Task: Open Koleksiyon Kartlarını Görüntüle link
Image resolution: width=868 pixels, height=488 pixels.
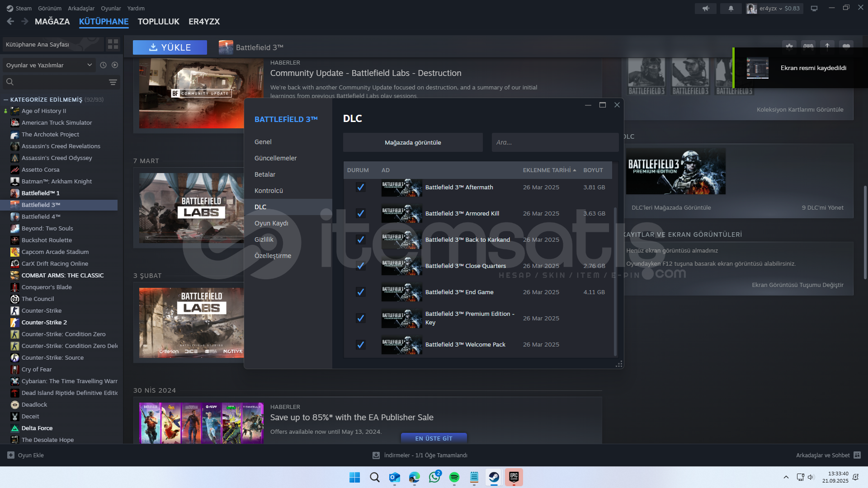Action: click(800, 109)
